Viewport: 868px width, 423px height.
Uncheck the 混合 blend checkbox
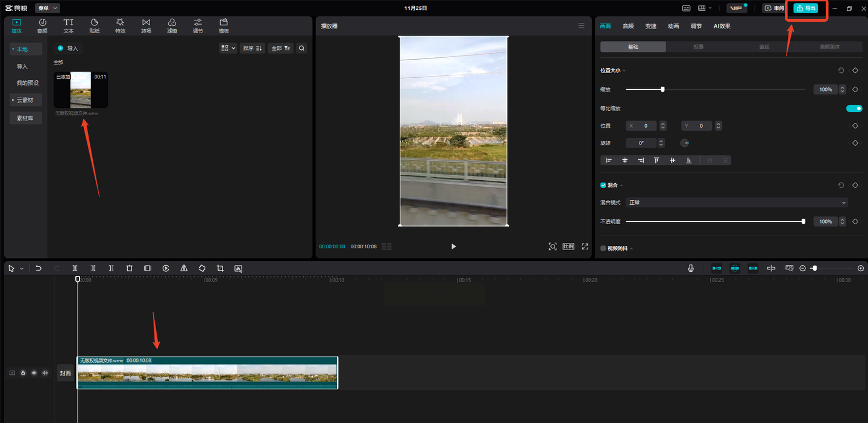[603, 185]
